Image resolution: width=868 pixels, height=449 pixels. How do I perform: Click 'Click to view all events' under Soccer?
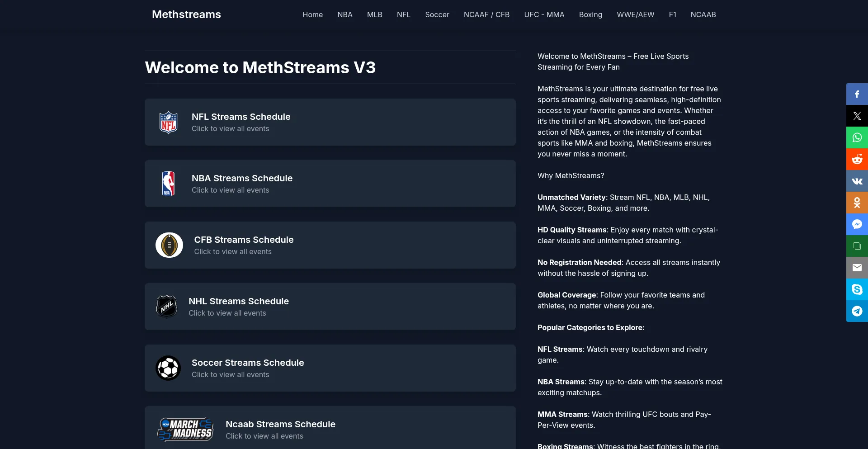[x=231, y=374]
